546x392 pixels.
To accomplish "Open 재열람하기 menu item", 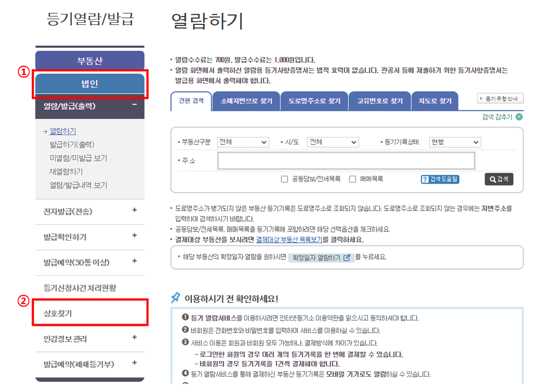I will 66,172.
